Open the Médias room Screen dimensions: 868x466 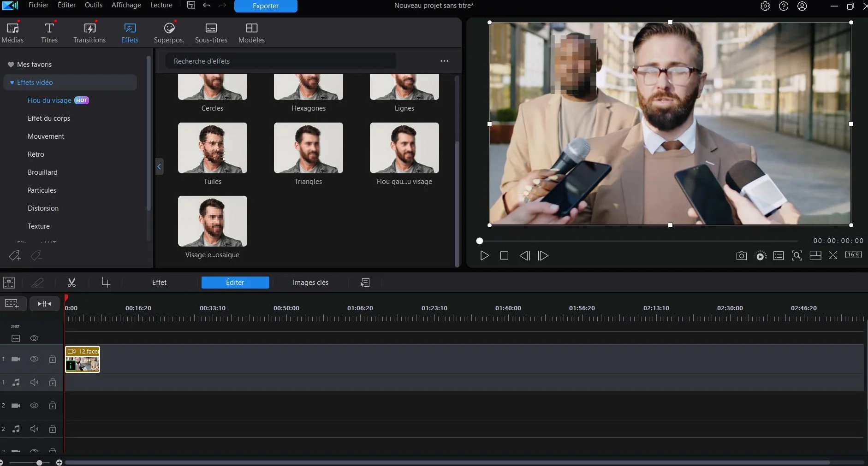pyautogui.click(x=12, y=33)
